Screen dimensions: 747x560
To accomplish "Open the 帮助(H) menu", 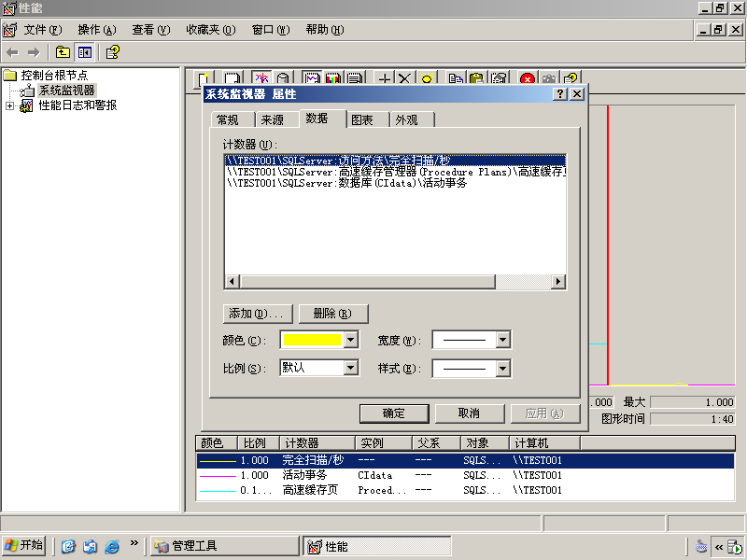I will coord(325,30).
